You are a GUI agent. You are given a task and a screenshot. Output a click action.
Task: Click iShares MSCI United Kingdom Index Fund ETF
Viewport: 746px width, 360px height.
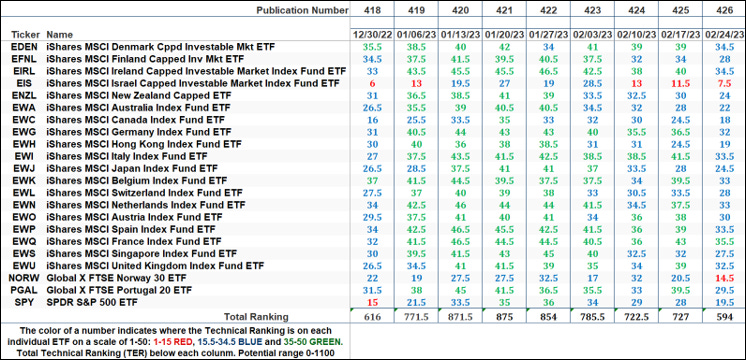(x=155, y=265)
